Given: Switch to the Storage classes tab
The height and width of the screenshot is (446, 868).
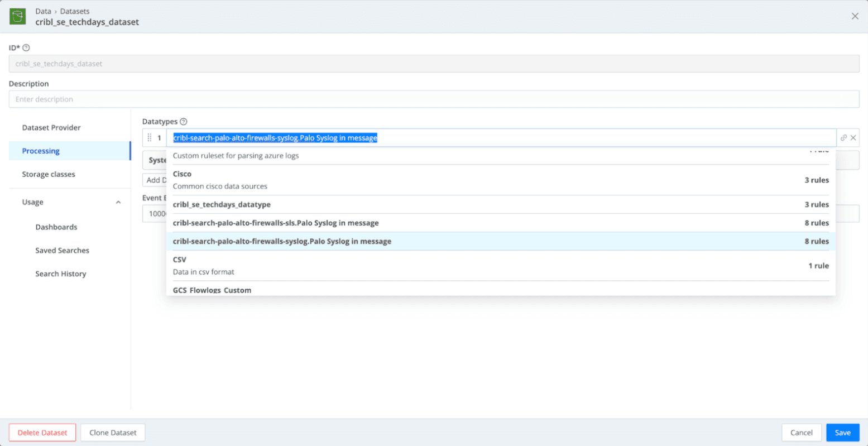Looking at the screenshot, I should [49, 174].
